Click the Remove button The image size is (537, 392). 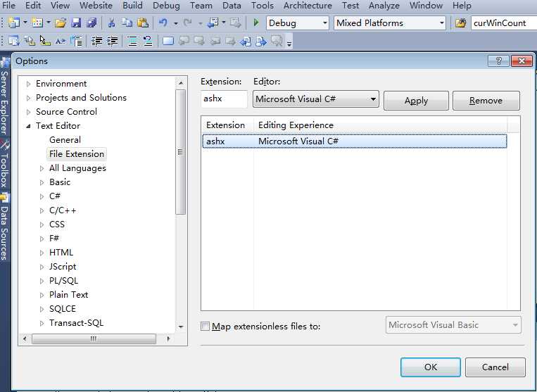(x=486, y=101)
